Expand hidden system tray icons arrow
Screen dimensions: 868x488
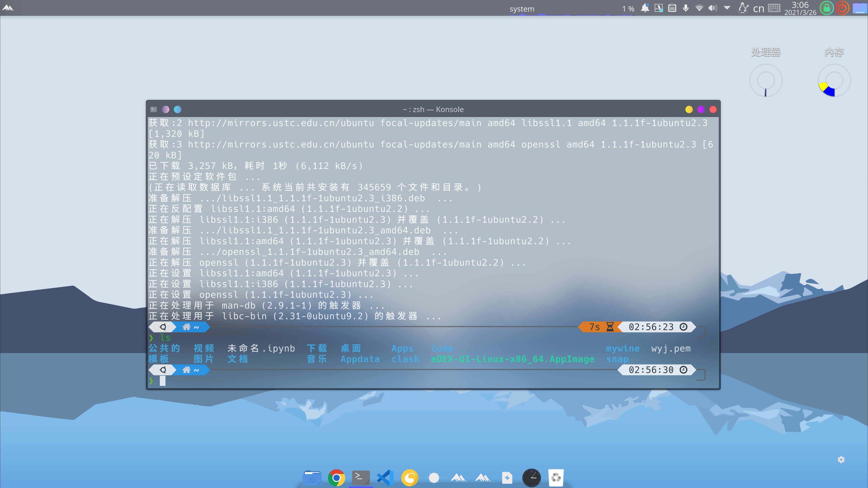(727, 8)
